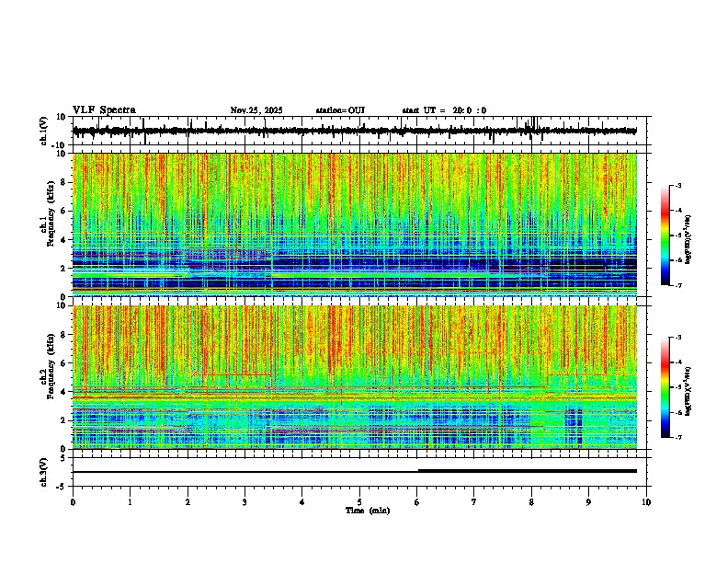Click the ch.2 log(PSD) colorbar label
Viewport: 728px width, 563px height.
pos(689,390)
